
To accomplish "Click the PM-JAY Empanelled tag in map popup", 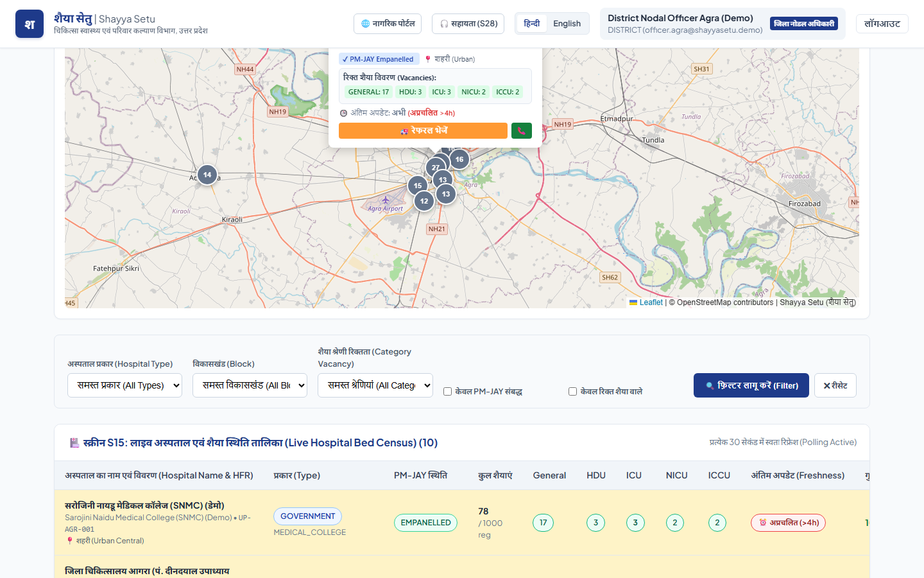I will coord(379,59).
